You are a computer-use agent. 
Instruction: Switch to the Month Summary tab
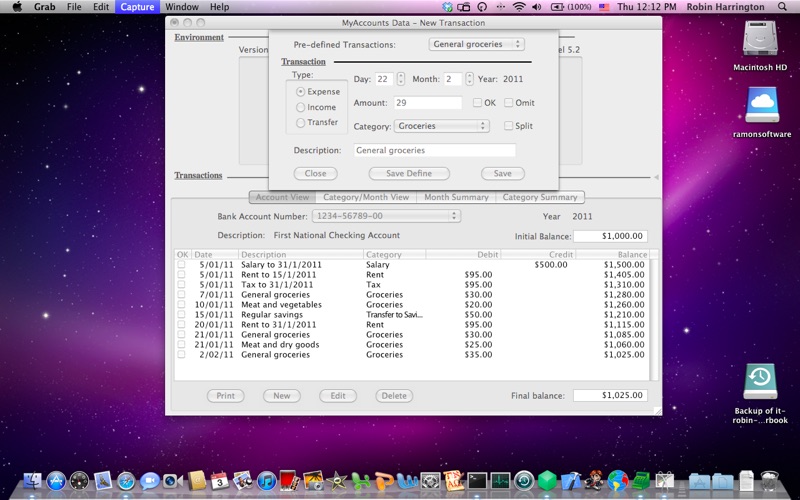(455, 197)
